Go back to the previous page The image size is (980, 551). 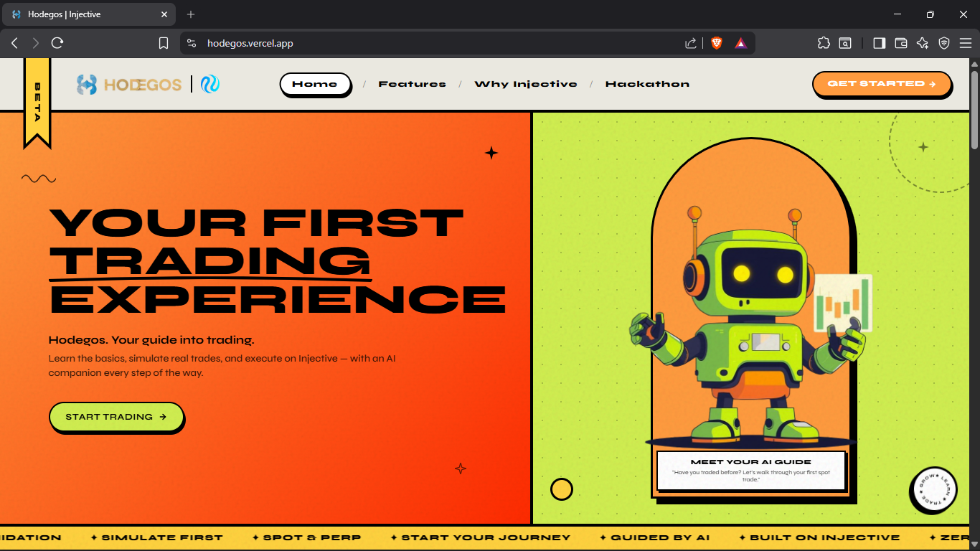point(14,43)
